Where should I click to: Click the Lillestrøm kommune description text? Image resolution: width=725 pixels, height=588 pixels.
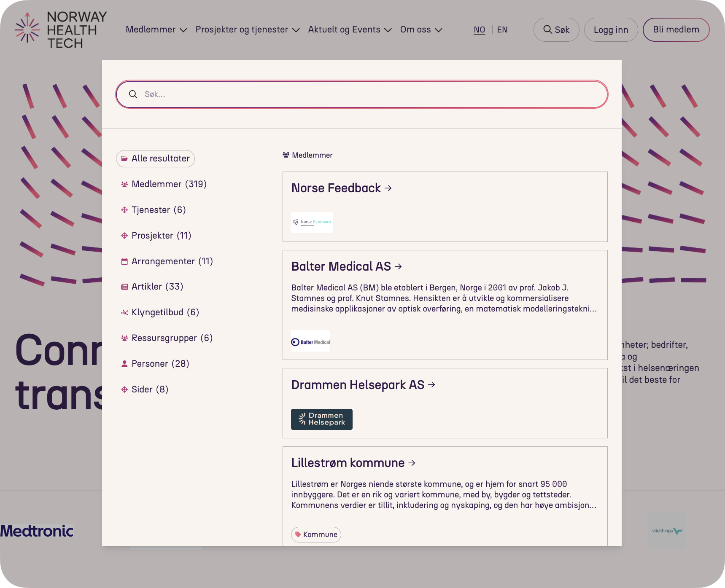[x=444, y=494]
